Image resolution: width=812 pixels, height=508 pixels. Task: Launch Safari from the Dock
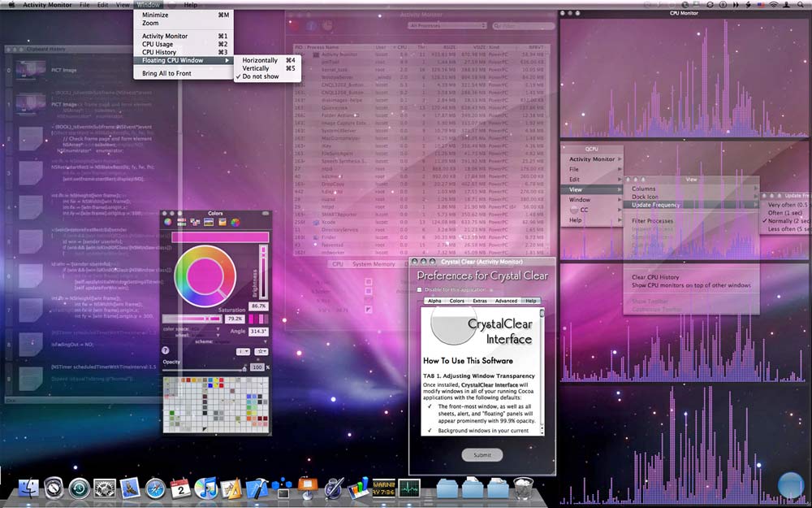154,490
